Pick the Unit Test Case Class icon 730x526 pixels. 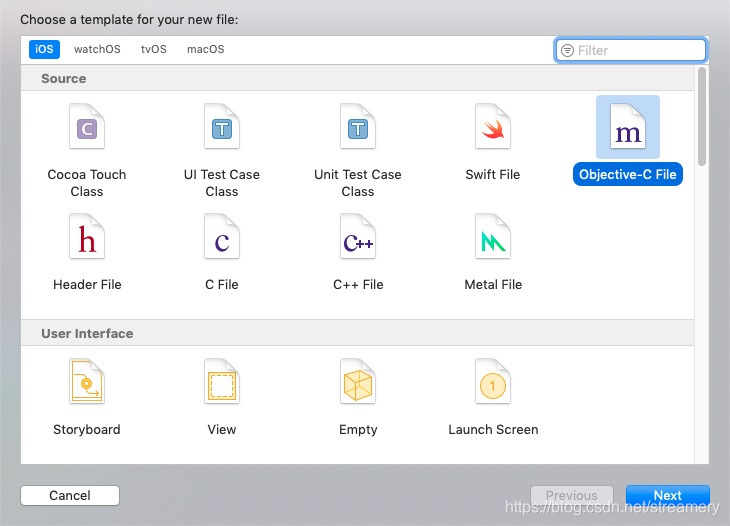pos(358,126)
